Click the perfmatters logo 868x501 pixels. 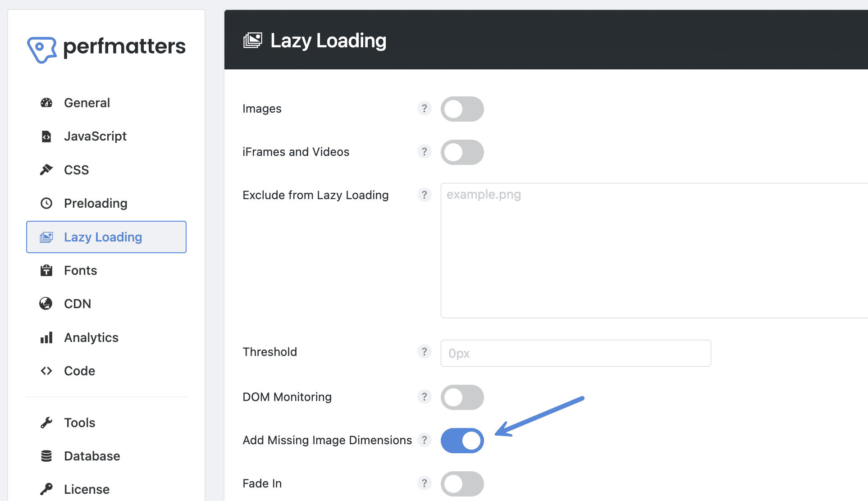106,47
